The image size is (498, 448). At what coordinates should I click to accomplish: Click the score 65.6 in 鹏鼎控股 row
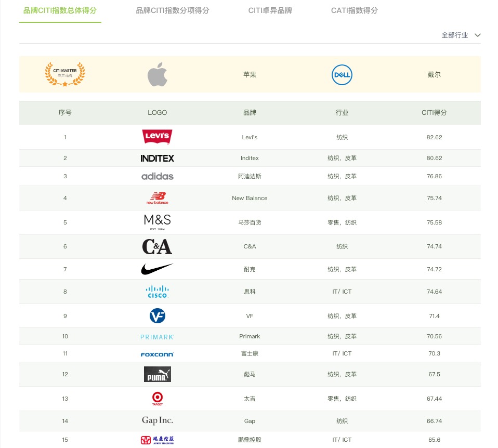434,440
